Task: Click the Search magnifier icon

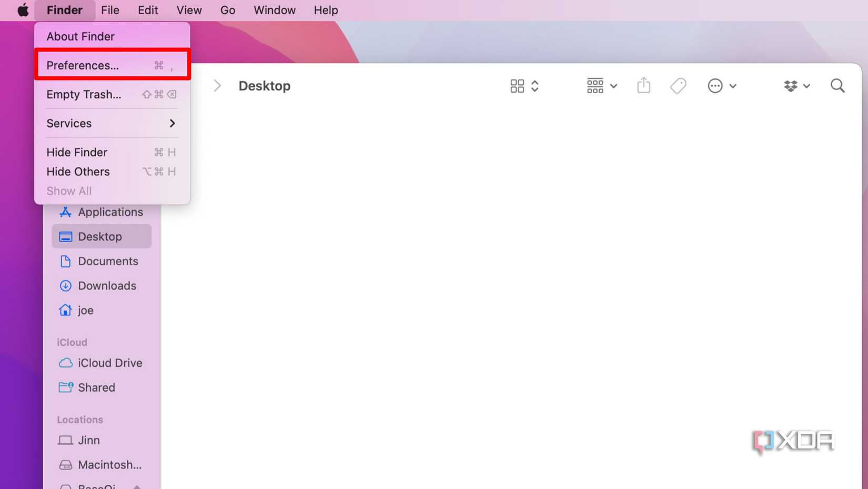Action: [837, 86]
